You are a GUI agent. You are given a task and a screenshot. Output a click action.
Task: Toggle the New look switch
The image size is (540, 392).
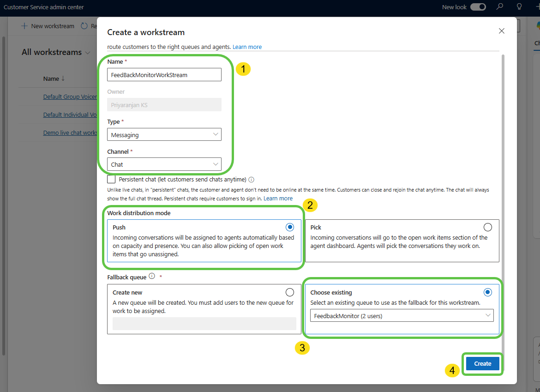tap(478, 7)
